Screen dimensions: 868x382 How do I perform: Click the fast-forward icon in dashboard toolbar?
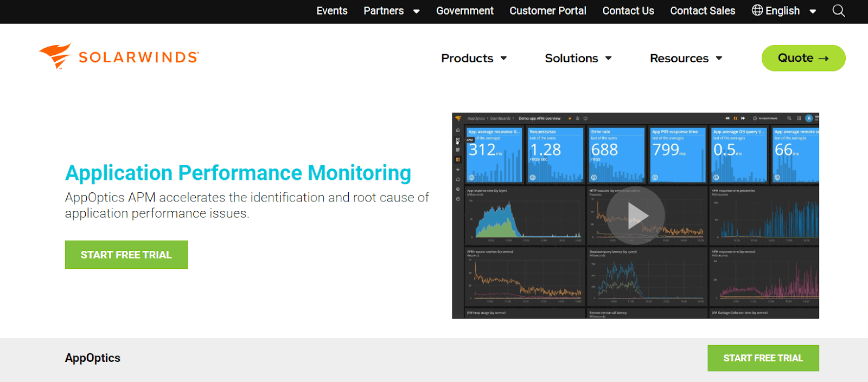tap(743, 118)
